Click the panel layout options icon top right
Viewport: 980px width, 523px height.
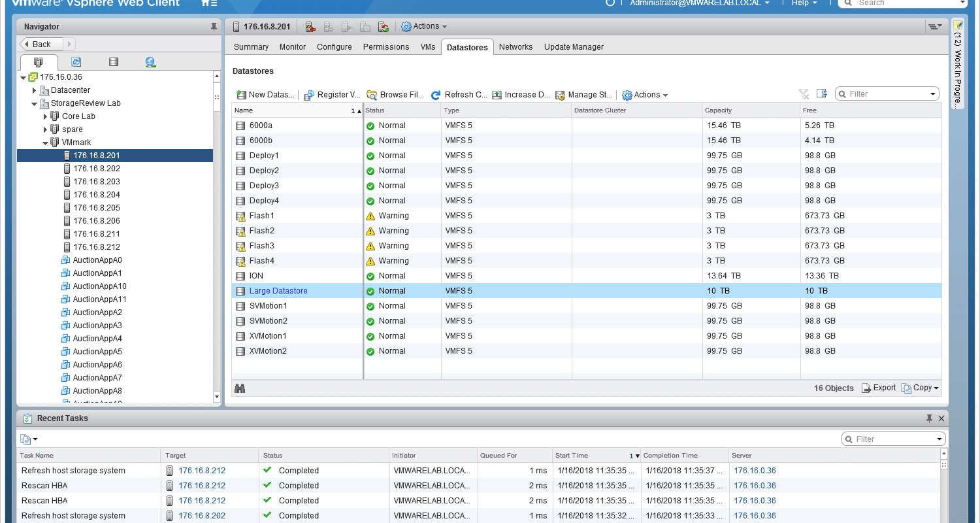pos(935,26)
